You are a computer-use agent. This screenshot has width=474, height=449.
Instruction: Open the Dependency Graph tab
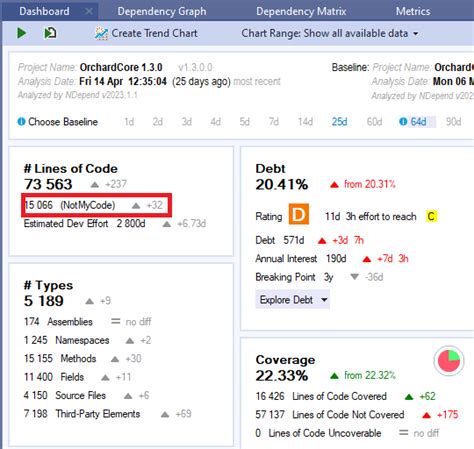162,11
